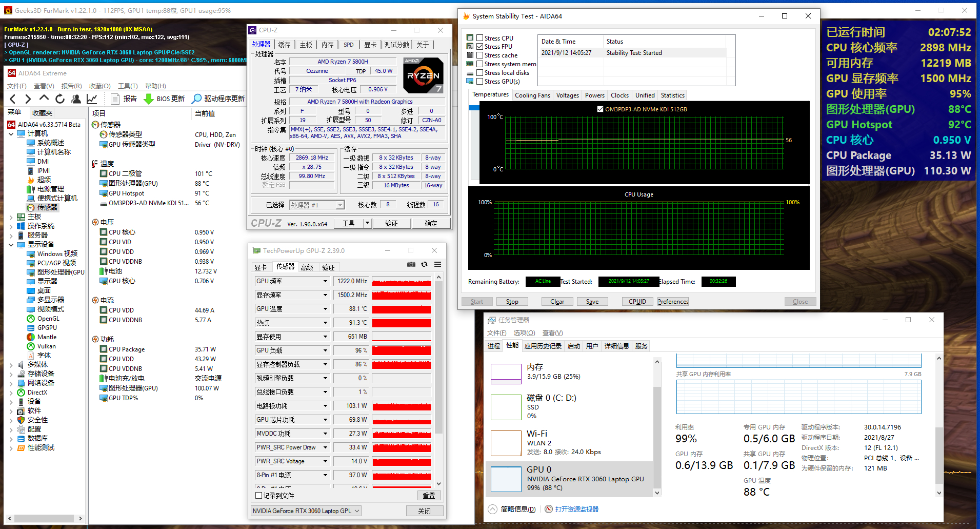Click the line-chart graph icon in AIDA64 toolbar
The height and width of the screenshot is (529, 980).
click(92, 99)
